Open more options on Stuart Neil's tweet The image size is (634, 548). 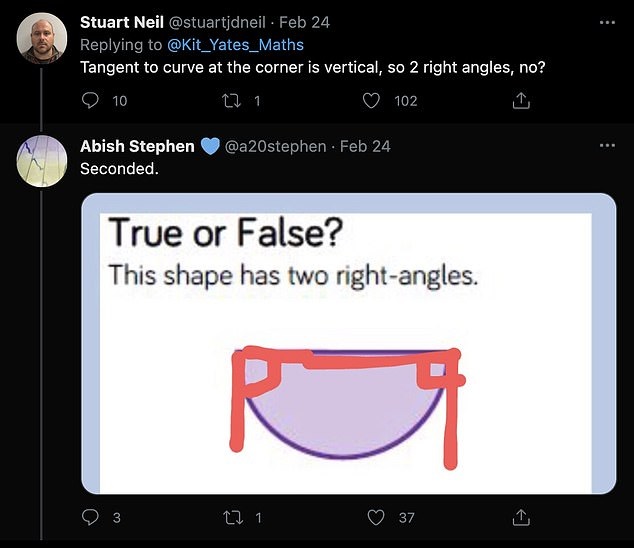click(607, 22)
